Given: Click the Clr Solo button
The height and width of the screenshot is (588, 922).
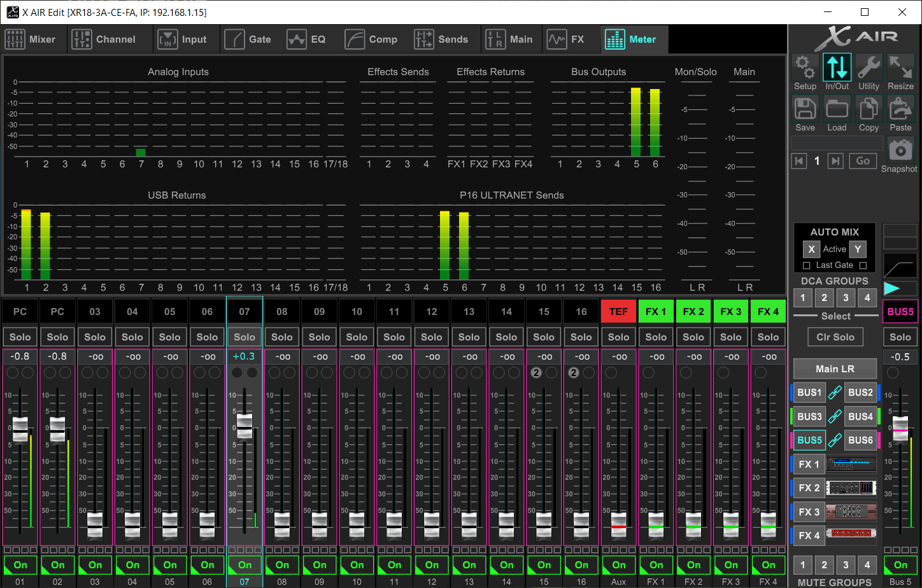Looking at the screenshot, I should point(835,337).
